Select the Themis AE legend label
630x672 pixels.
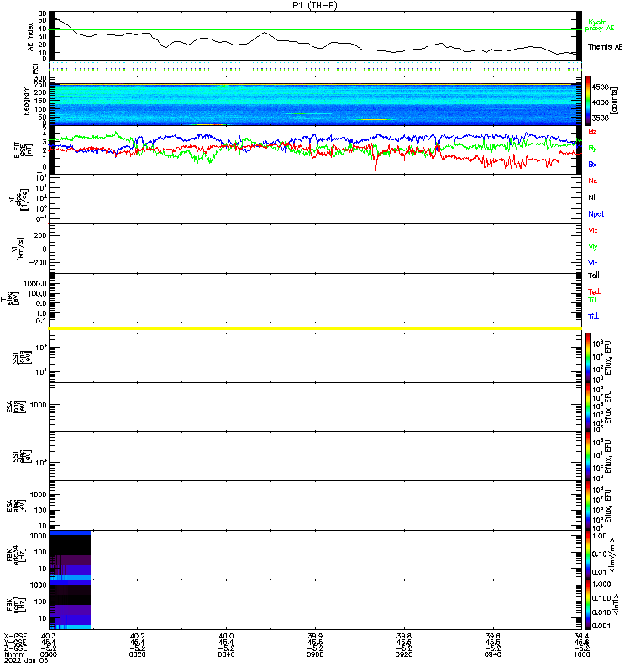tap(605, 47)
